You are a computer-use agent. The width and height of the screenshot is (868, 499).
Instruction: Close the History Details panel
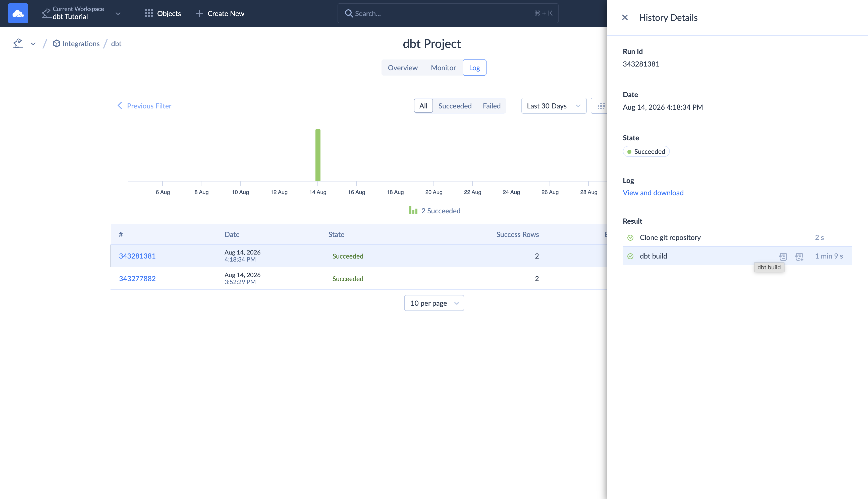pyautogui.click(x=625, y=18)
